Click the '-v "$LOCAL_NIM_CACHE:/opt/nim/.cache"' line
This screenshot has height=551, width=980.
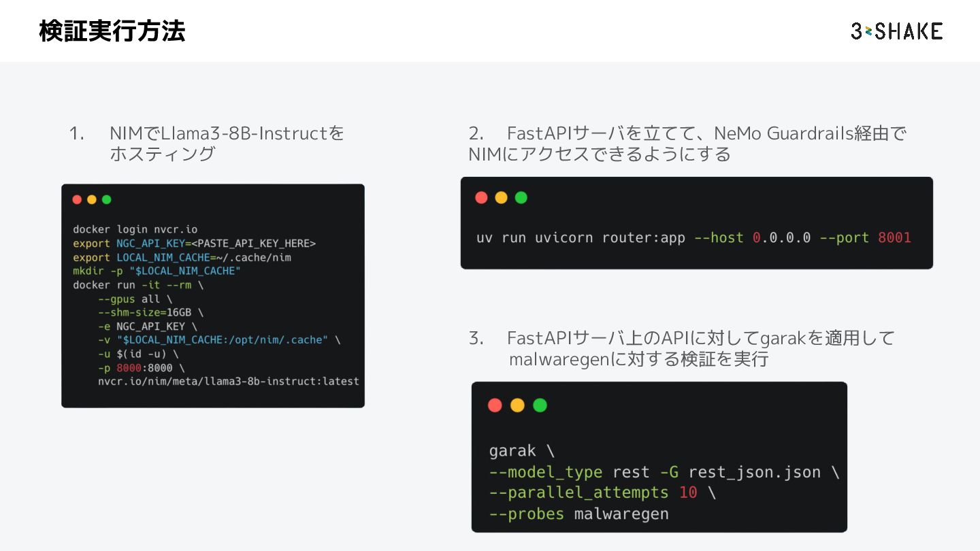pos(218,339)
